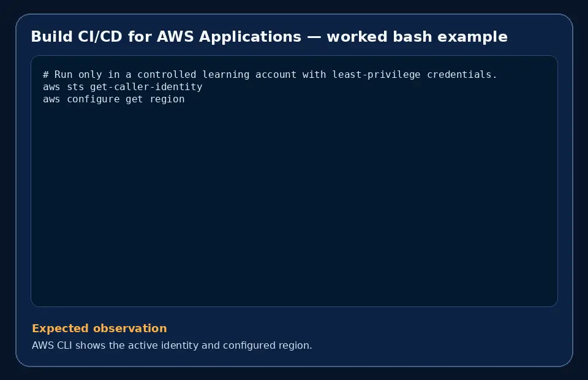The width and height of the screenshot is (588, 380).
Task: Click the "Expected observation" heading
Action: coord(99,329)
